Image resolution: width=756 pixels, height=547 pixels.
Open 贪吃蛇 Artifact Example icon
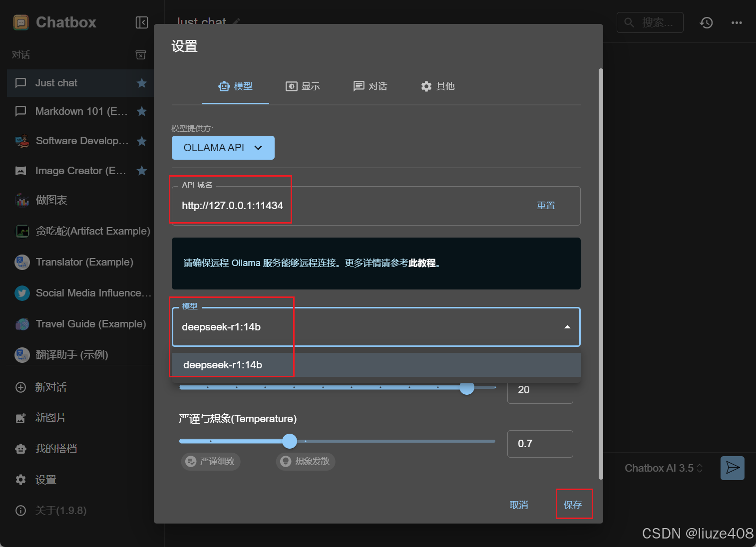click(x=22, y=231)
